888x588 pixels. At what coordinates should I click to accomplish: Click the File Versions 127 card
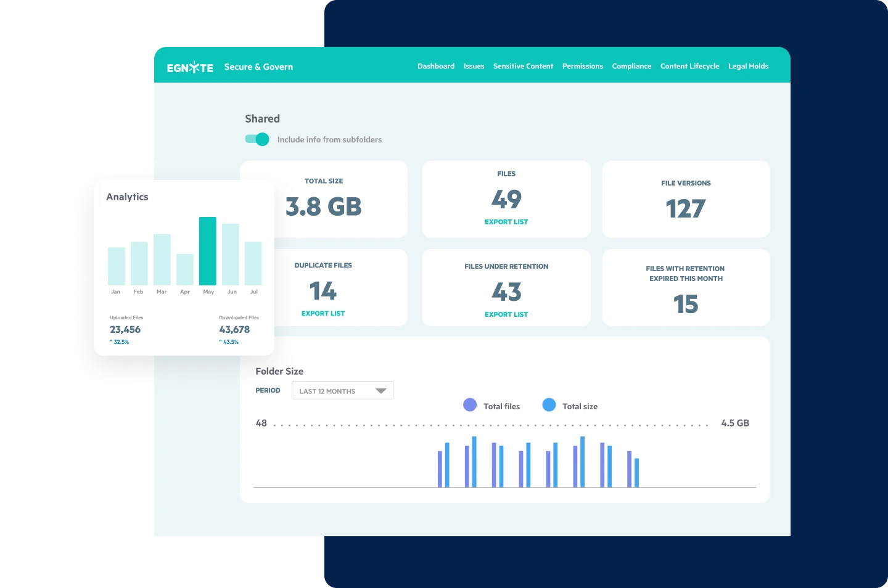click(685, 200)
